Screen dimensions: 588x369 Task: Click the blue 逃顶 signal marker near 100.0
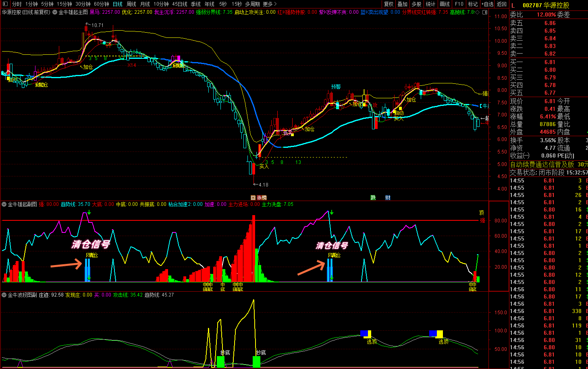pyautogui.click(x=364, y=333)
